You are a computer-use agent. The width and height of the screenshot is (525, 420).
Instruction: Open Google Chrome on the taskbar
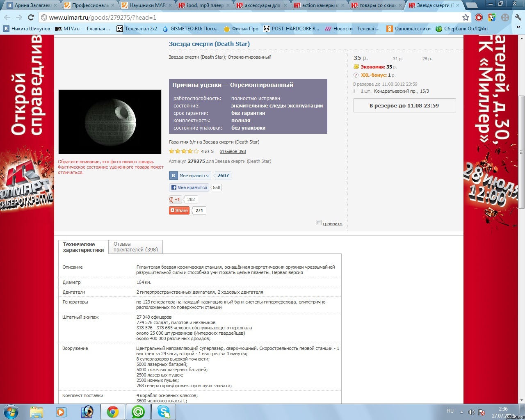[113, 412]
